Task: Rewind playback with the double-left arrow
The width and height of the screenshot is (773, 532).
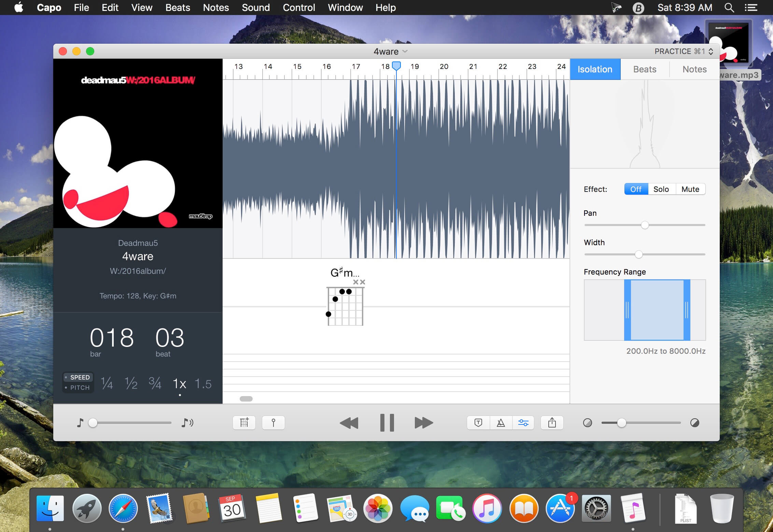Action: point(349,423)
